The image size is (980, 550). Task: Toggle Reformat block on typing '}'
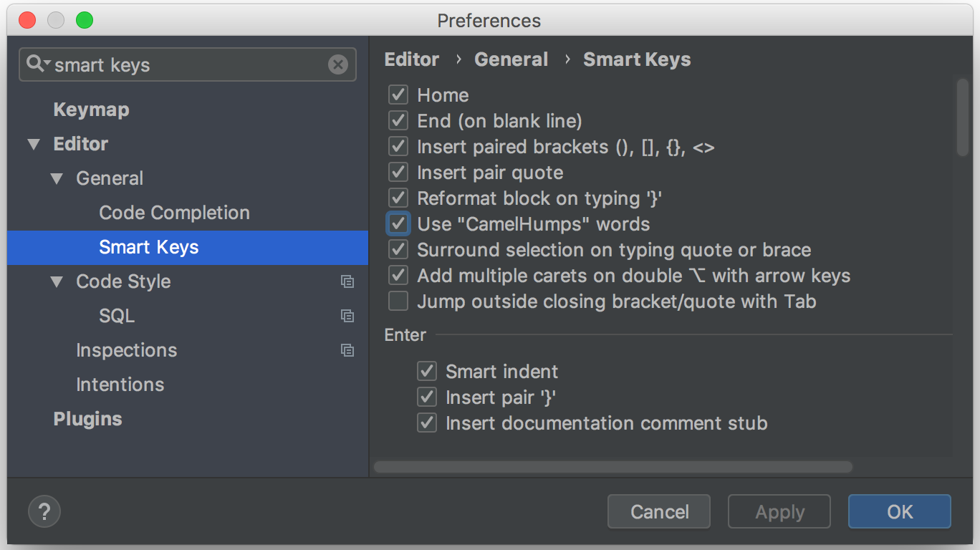[398, 198]
